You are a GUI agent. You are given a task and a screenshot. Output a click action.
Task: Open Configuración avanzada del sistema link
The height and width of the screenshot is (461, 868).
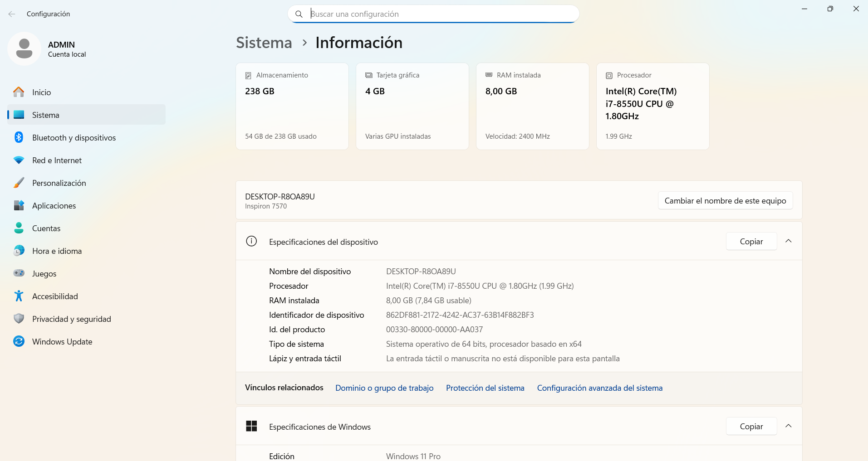click(x=600, y=388)
